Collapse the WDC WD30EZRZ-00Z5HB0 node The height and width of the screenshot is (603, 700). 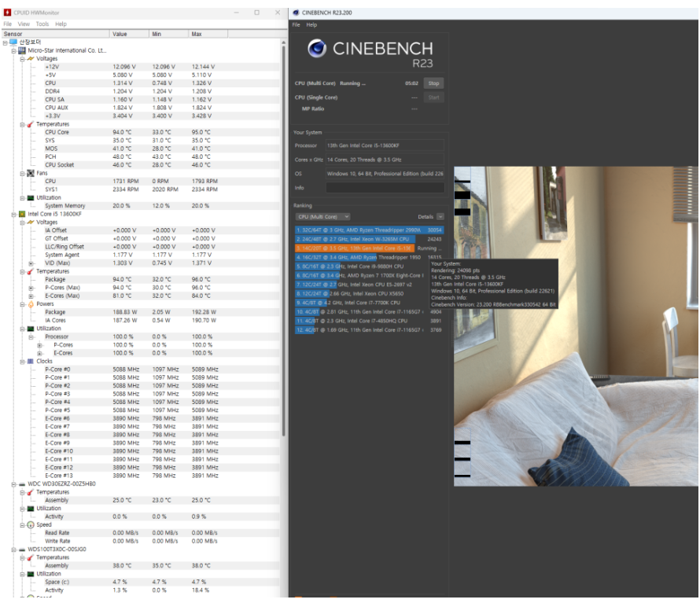pos(13,484)
